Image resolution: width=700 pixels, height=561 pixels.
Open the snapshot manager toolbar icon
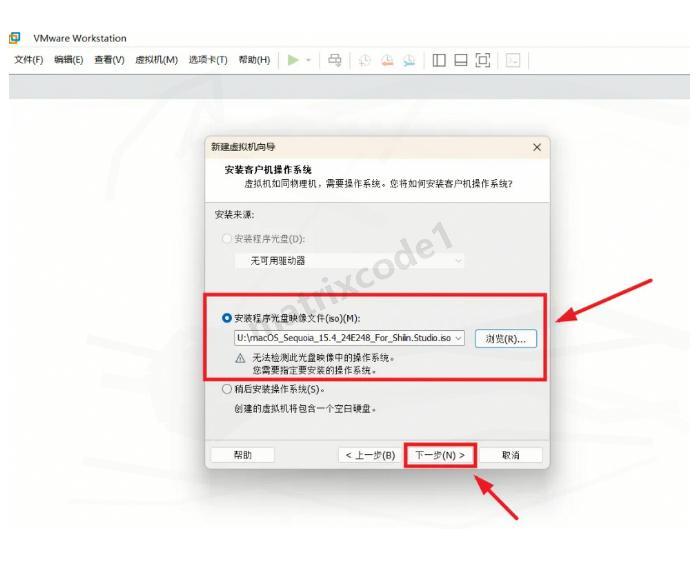click(x=409, y=60)
